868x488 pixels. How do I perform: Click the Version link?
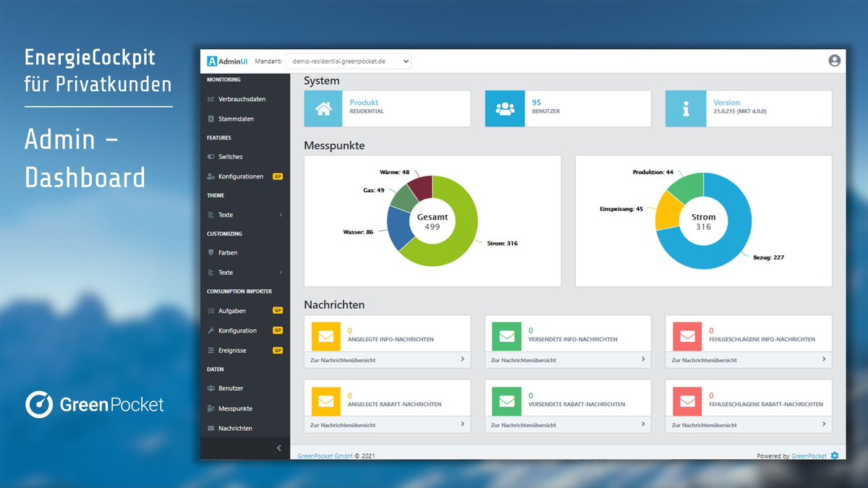(x=727, y=103)
